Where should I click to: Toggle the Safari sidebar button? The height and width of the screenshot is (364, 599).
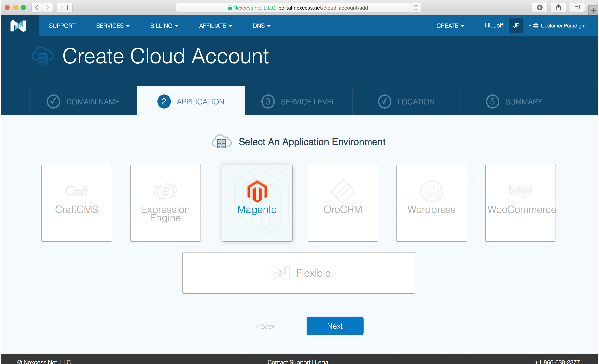click(x=64, y=7)
